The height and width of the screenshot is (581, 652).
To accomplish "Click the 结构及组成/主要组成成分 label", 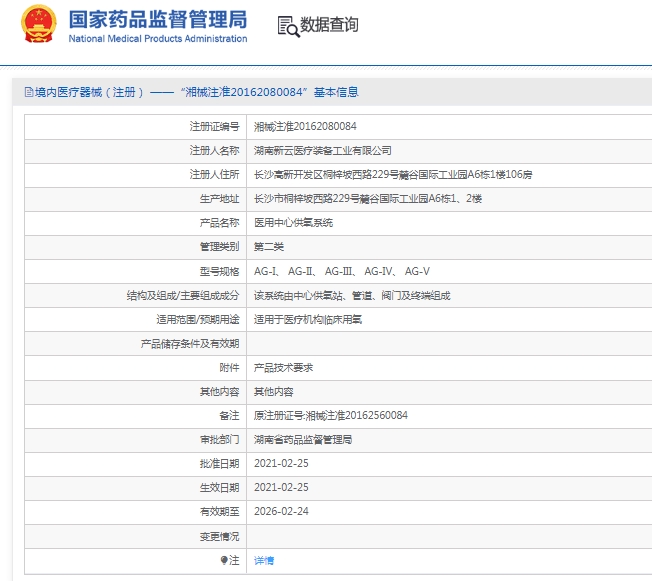I will (183, 295).
